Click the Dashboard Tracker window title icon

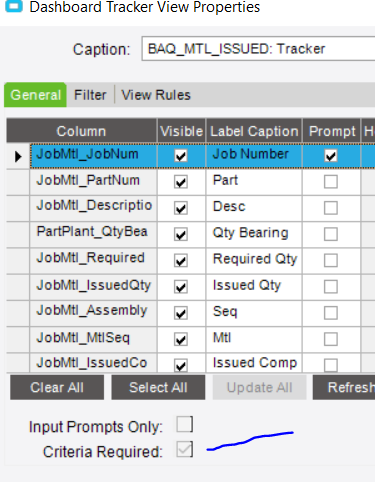coord(14,6)
